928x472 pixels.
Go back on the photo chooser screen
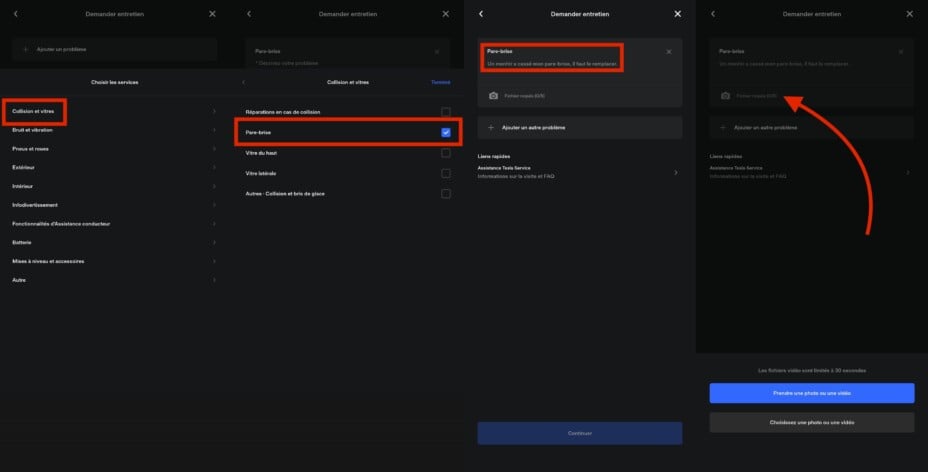click(713, 14)
